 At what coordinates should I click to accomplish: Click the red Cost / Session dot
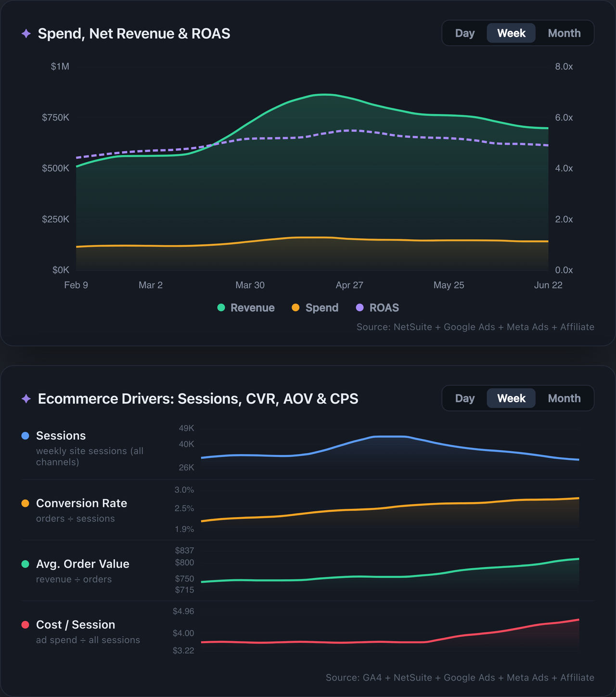click(x=26, y=625)
